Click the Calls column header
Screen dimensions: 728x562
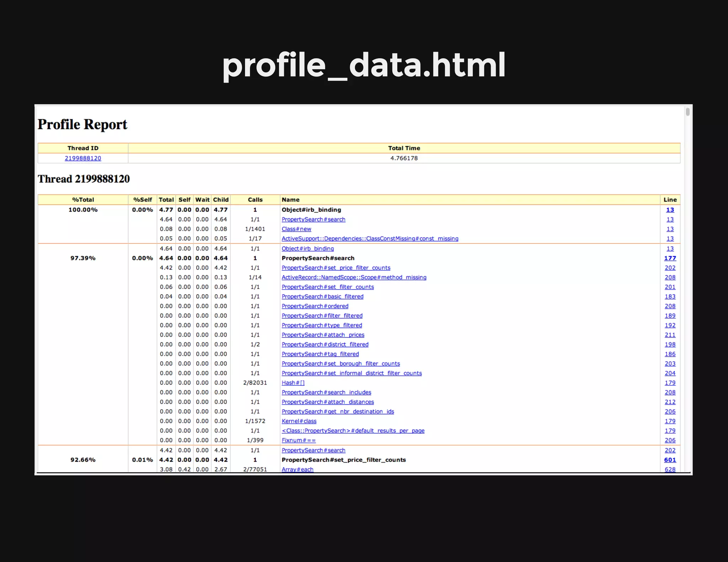[x=255, y=200]
